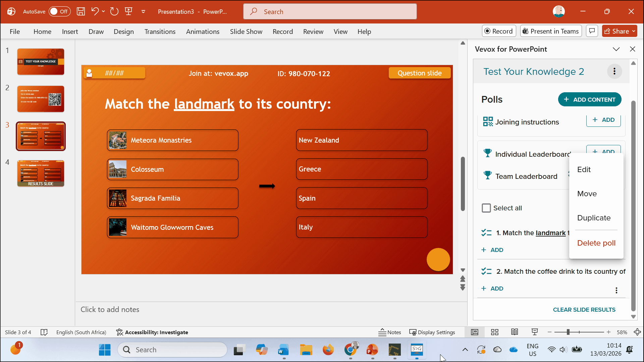
Task: Switch to Reading view in status bar
Action: [515, 332]
